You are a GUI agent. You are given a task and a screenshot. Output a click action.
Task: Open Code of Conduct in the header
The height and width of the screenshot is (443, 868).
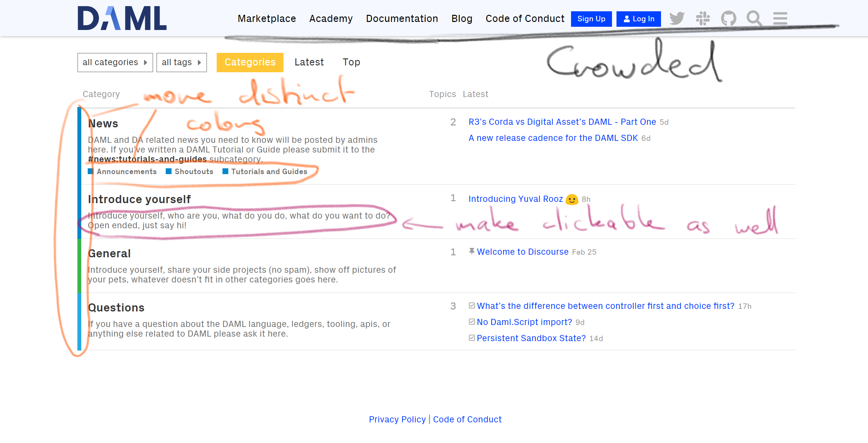tap(525, 18)
